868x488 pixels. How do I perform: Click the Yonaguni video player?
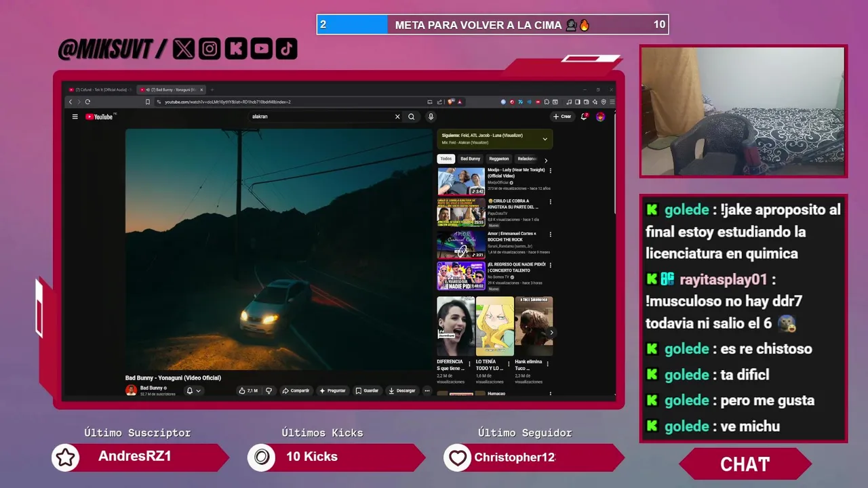point(279,249)
